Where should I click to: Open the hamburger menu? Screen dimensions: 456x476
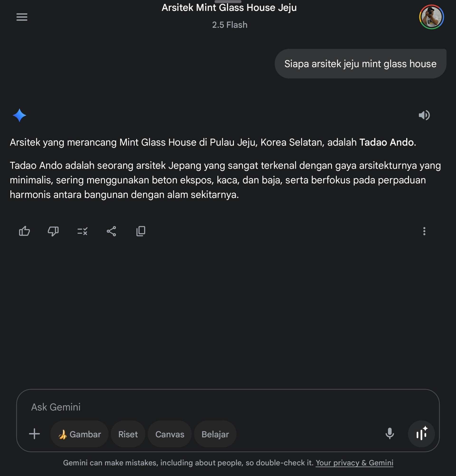click(x=22, y=17)
